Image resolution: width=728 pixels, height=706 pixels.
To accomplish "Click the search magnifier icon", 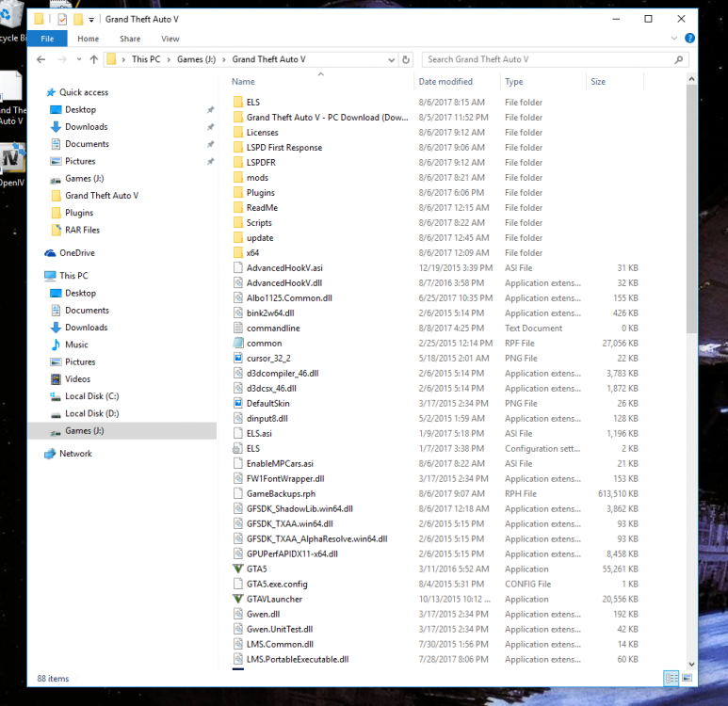I will (x=679, y=59).
